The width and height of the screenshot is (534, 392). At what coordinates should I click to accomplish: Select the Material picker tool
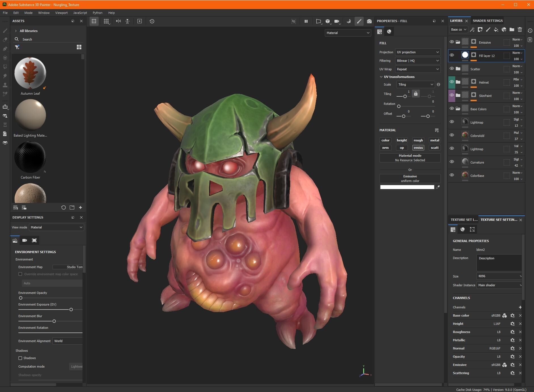[x=5, y=94]
